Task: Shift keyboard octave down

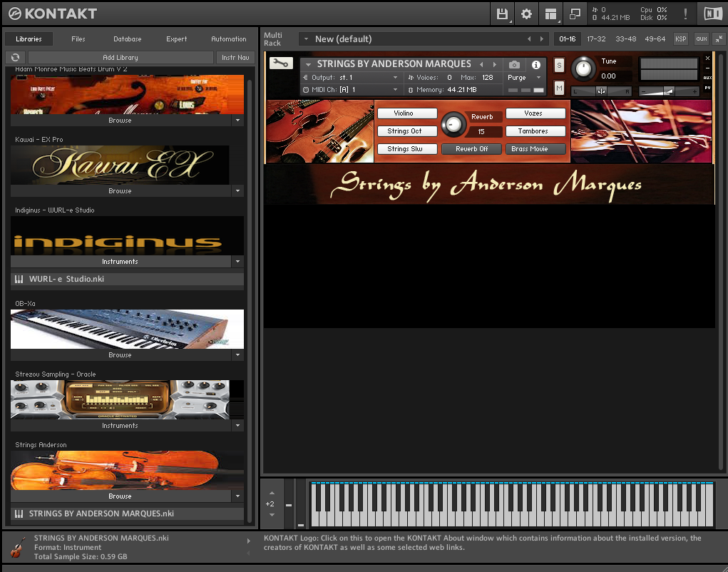Action: [x=272, y=514]
